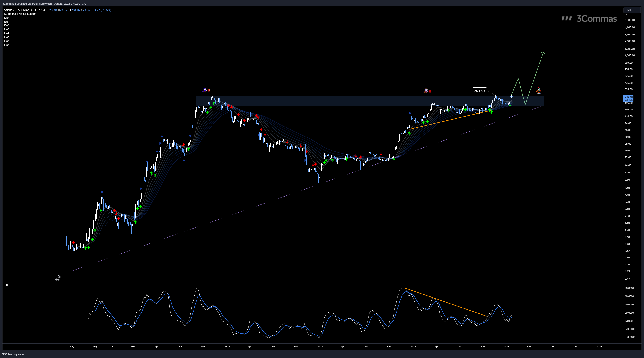Click the 5,400.00 price axis label

pyautogui.click(x=629, y=20)
